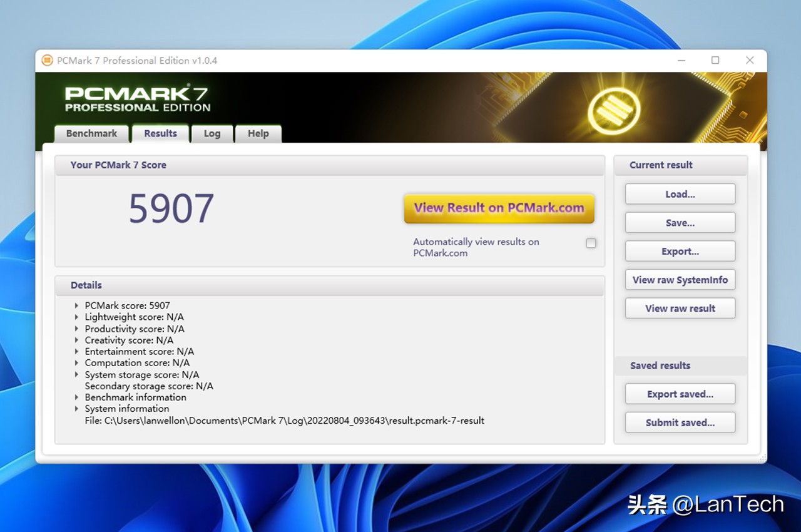Click the Load... button
Viewport: 801px width, 532px height.
click(x=680, y=195)
